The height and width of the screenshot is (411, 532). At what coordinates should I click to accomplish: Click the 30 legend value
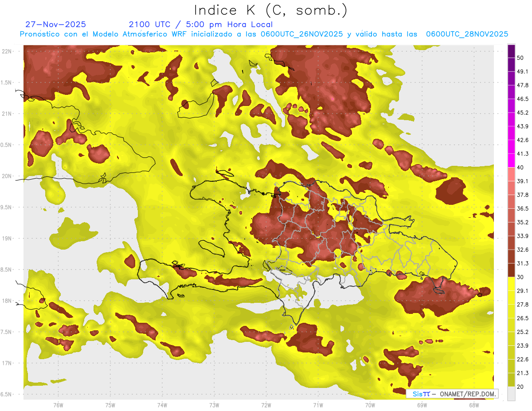[521, 277]
